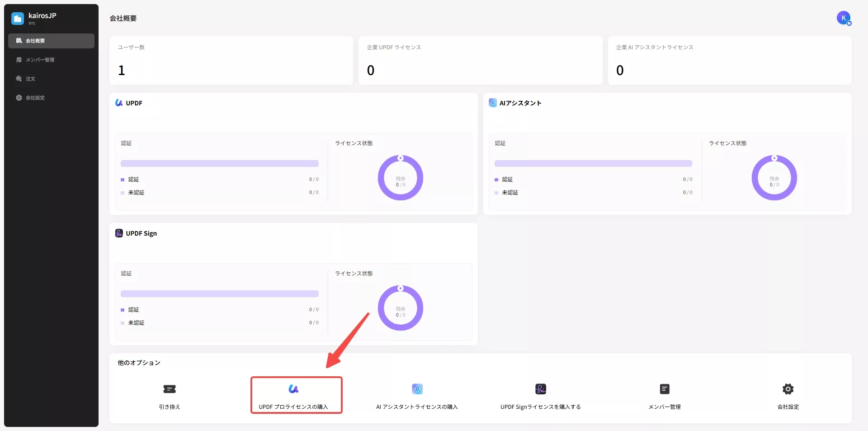The width and height of the screenshot is (868, 431).
Task: Click the UPDF プロライセンスの購入 icon
Action: coord(293,389)
